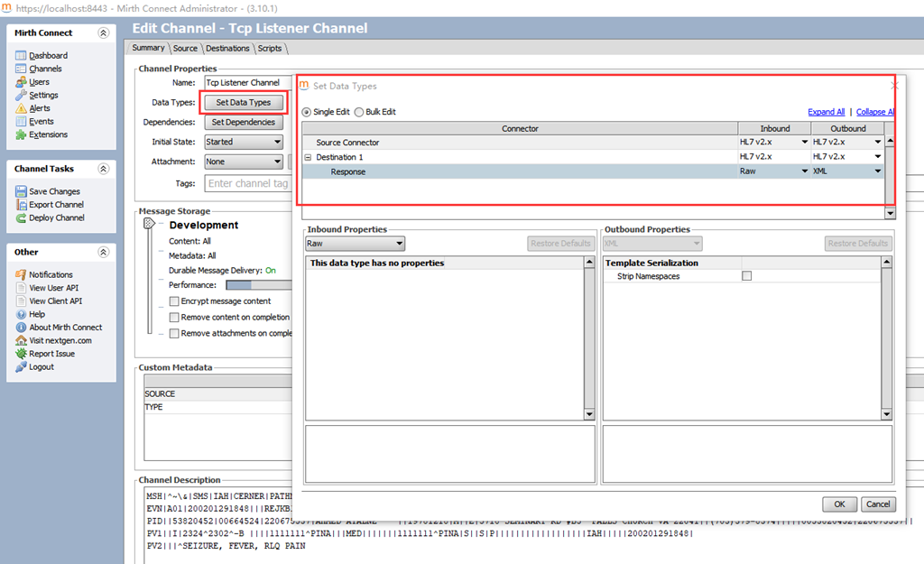Collapse the Other panel
The height and width of the screenshot is (564, 924).
(x=103, y=253)
